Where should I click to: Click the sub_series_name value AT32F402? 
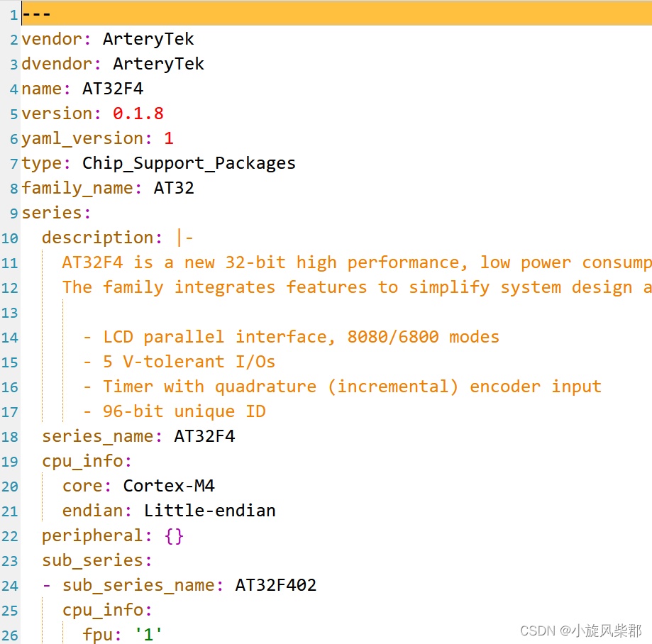pos(275,585)
